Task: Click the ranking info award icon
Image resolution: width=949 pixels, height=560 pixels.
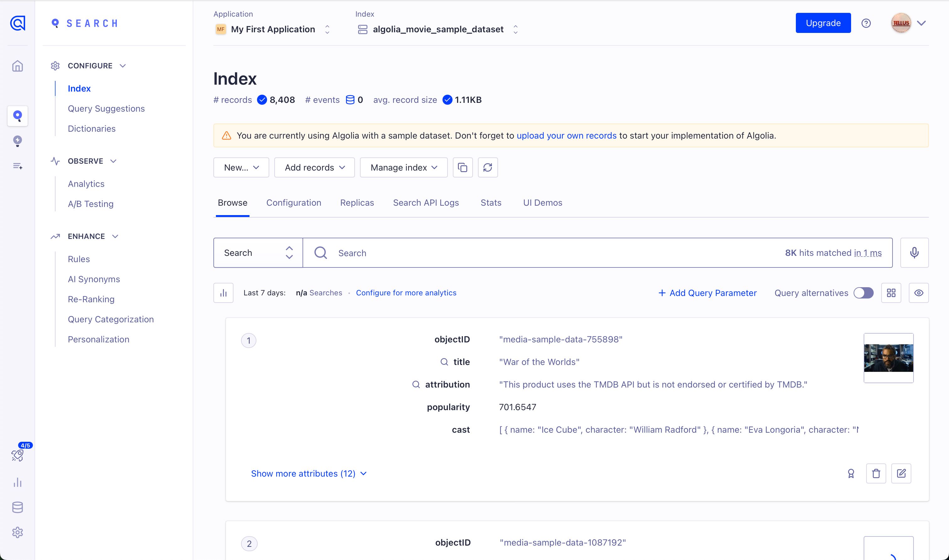Action: pyautogui.click(x=850, y=473)
